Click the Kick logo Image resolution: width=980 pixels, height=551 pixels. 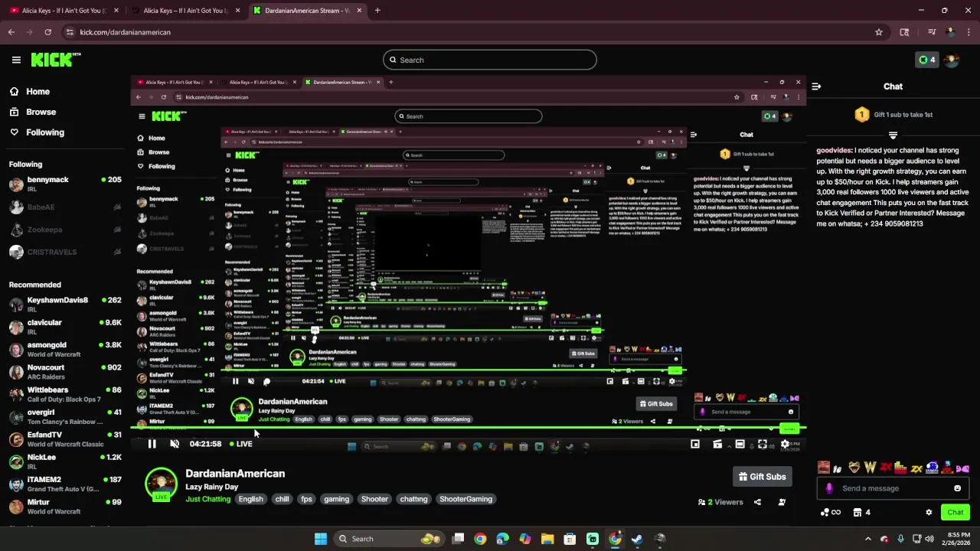(55, 60)
